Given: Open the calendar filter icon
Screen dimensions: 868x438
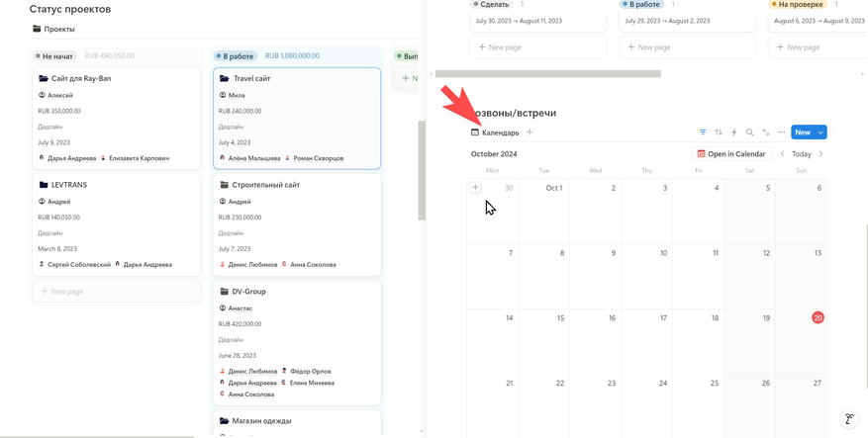Looking at the screenshot, I should coord(703,132).
